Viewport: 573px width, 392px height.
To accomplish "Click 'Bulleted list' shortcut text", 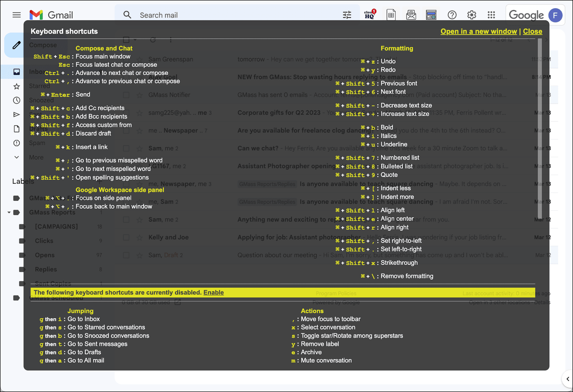I will coord(396,166).
